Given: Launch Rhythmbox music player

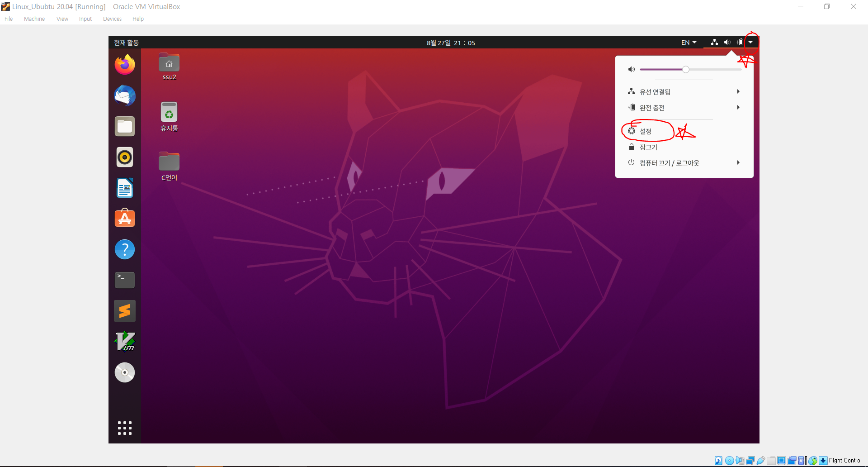Looking at the screenshot, I should (125, 157).
